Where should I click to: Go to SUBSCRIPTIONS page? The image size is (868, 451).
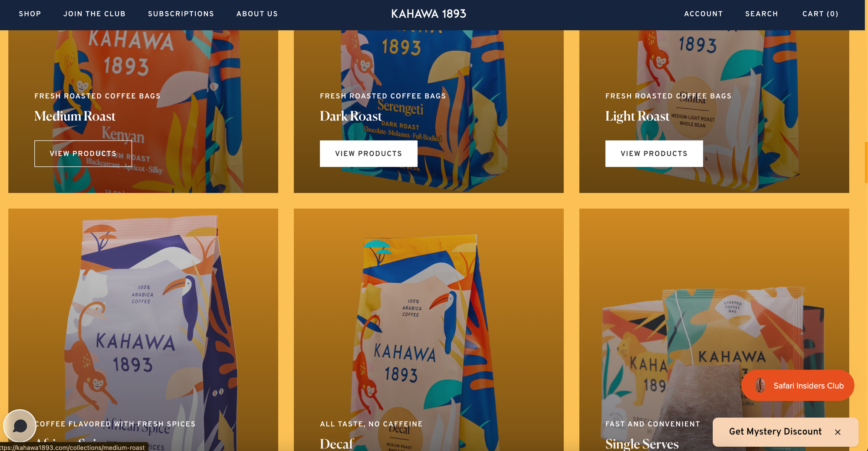pos(181,14)
